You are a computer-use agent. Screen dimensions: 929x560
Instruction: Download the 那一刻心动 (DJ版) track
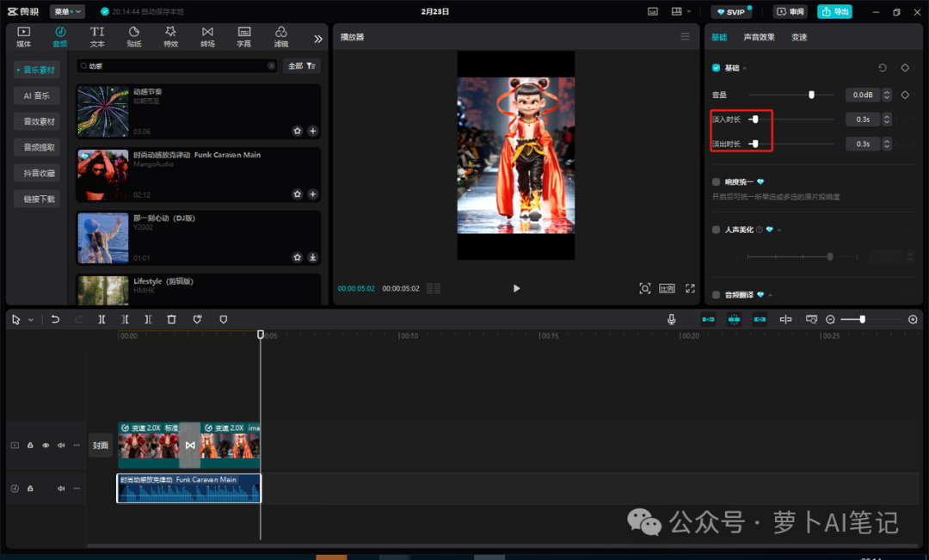click(313, 257)
